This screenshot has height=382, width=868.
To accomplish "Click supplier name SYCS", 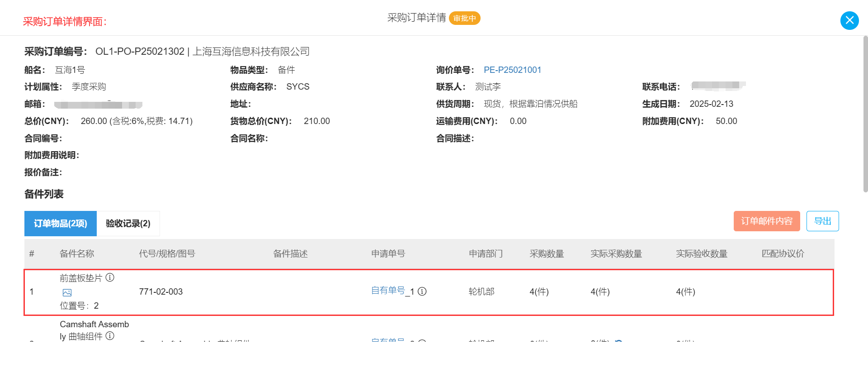I will click(x=298, y=87).
